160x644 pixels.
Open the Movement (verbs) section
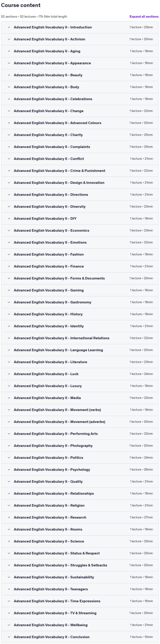coord(80,410)
